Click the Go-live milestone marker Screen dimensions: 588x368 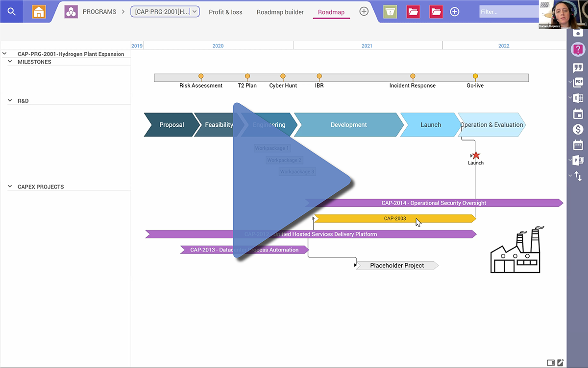point(475,76)
